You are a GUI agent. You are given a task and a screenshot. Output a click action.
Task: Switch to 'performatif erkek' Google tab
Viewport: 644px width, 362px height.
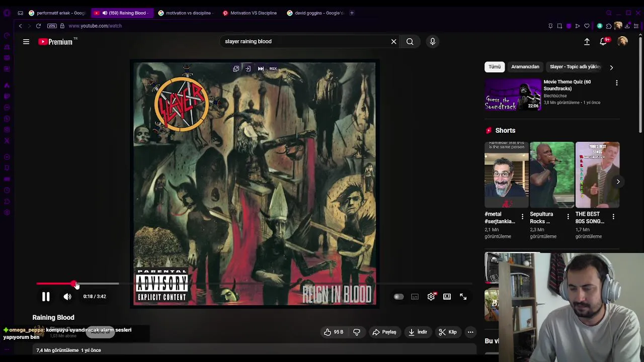(x=57, y=13)
